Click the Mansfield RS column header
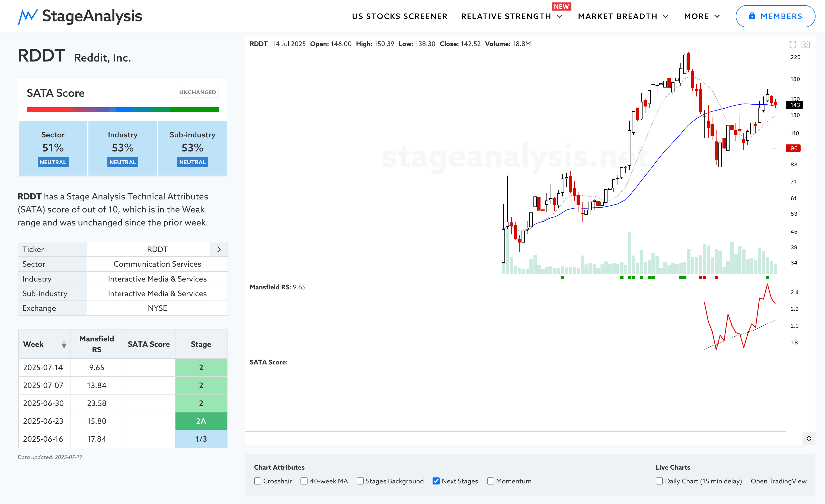The image size is (825, 504). click(97, 344)
